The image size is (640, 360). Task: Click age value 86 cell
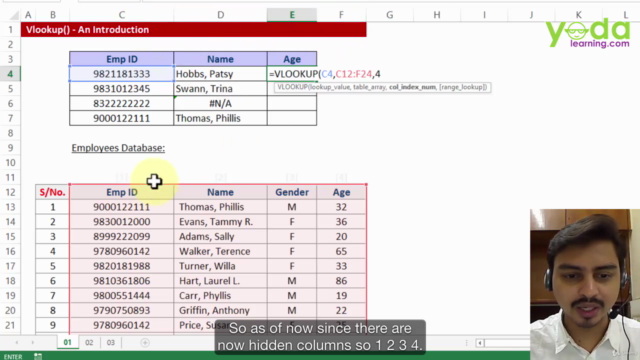(341, 281)
